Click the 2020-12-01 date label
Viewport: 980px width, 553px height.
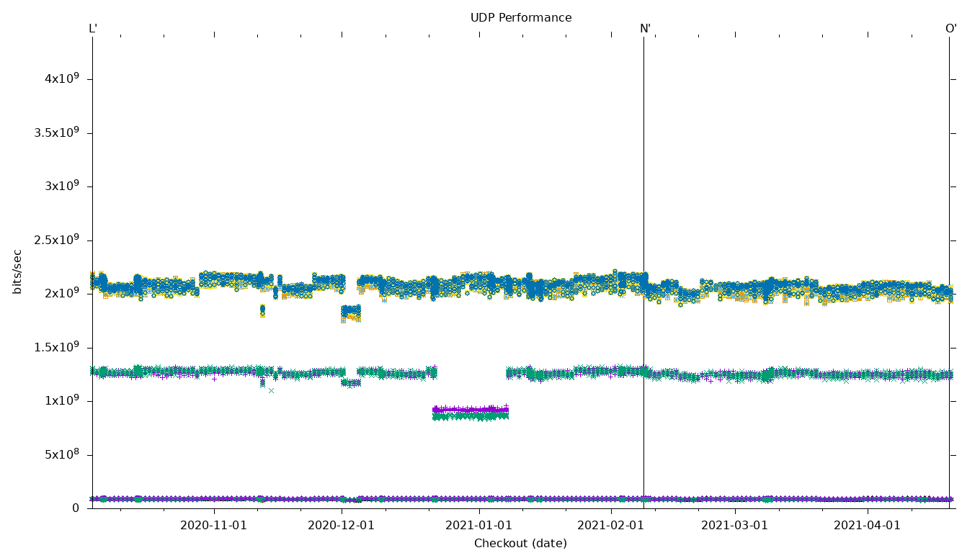(341, 526)
